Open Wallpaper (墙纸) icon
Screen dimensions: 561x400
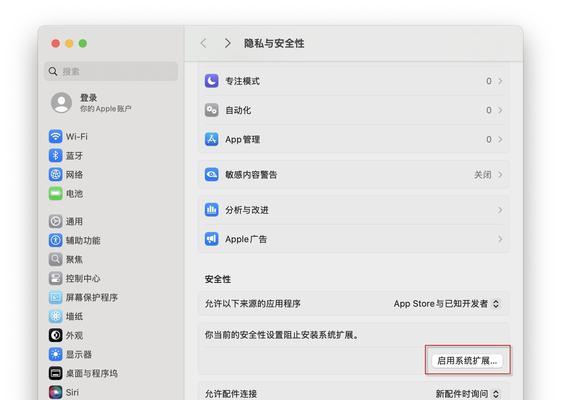click(55, 316)
